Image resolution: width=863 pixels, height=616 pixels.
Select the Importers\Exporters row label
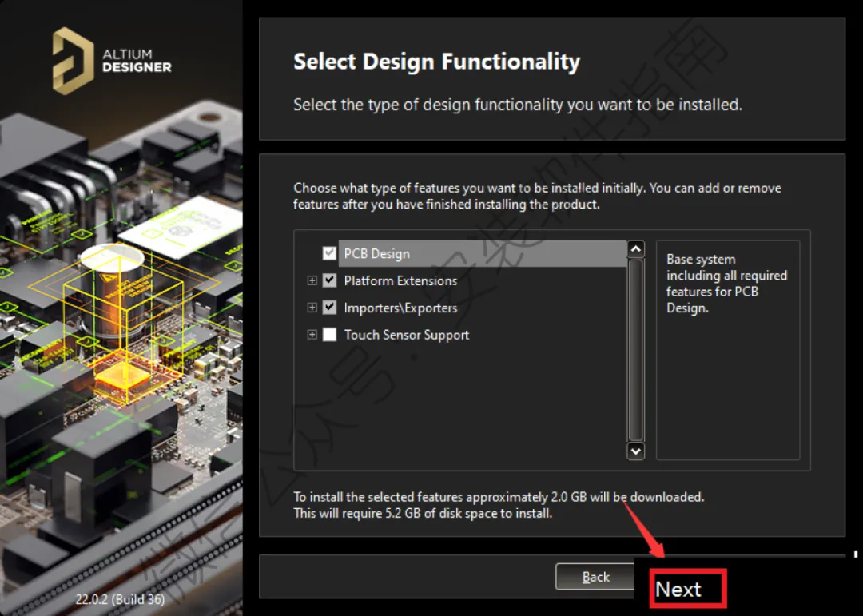[x=400, y=308]
